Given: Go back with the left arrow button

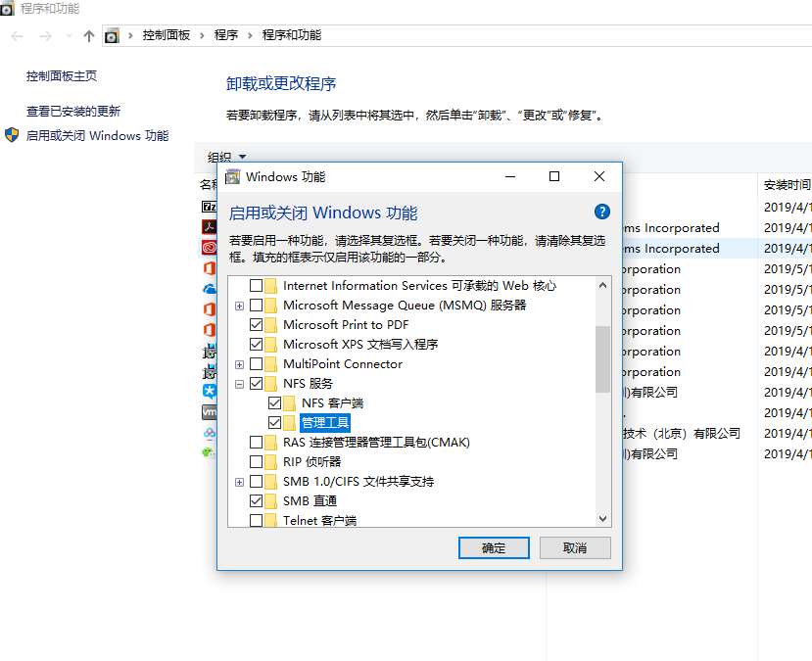Looking at the screenshot, I should tap(17, 35).
